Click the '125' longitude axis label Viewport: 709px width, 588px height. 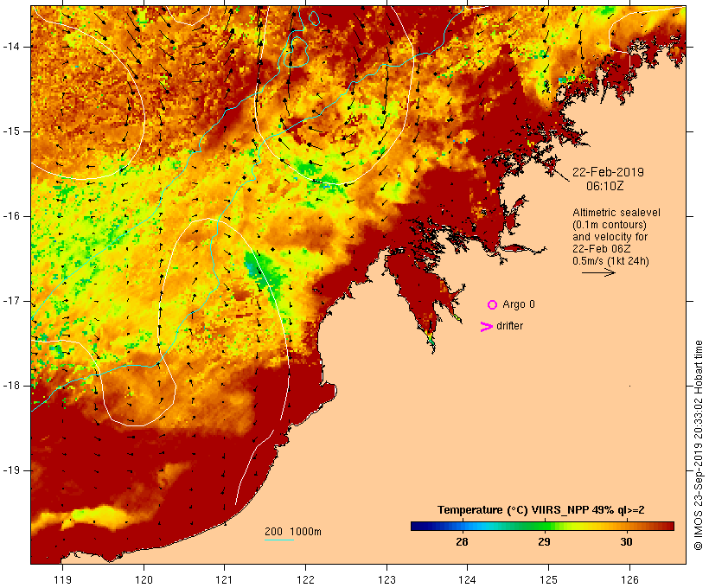point(548,579)
